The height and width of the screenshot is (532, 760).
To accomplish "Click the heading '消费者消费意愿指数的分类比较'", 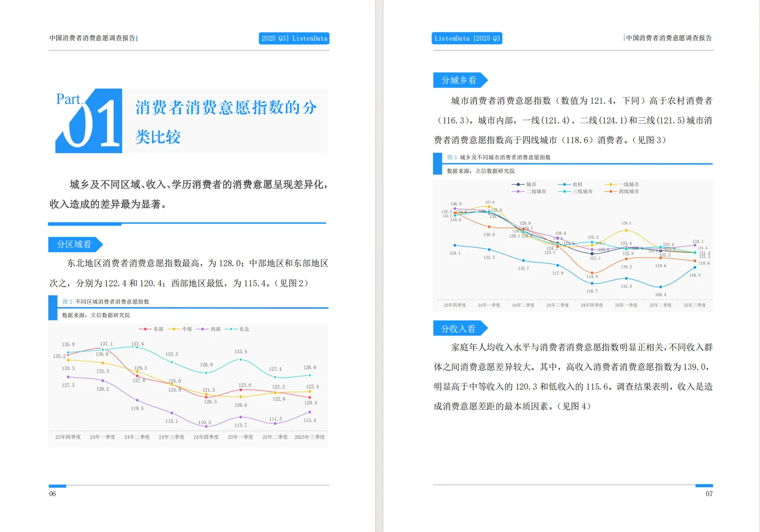I will pos(226,122).
